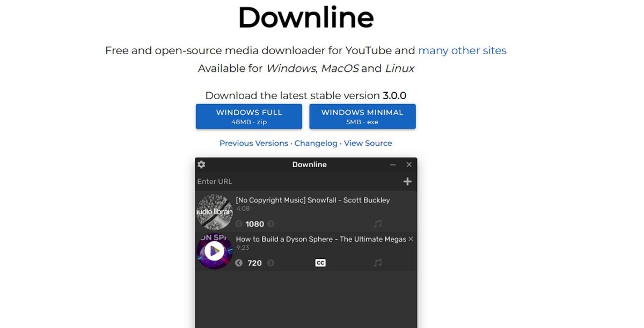
Task: Select the 3.0.0 version number
Action: tap(394, 95)
